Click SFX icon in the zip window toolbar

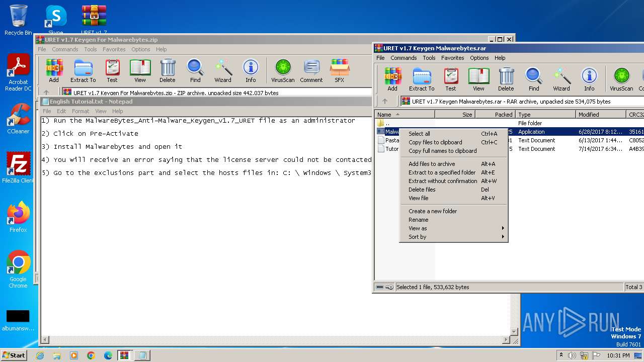tap(340, 70)
